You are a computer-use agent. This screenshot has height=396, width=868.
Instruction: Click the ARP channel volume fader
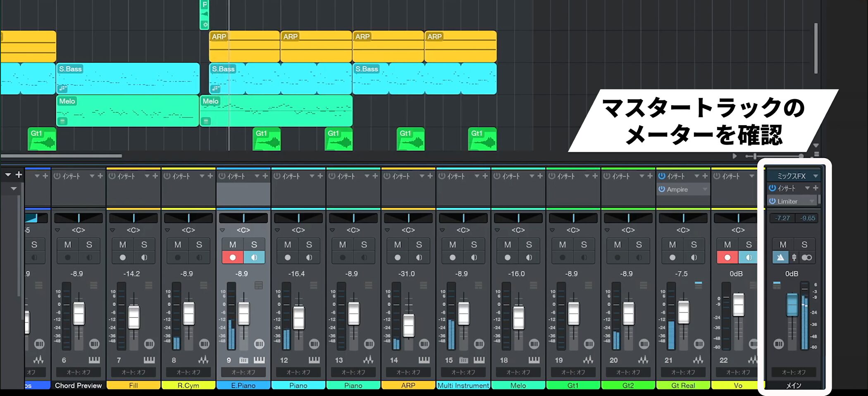tap(408, 325)
